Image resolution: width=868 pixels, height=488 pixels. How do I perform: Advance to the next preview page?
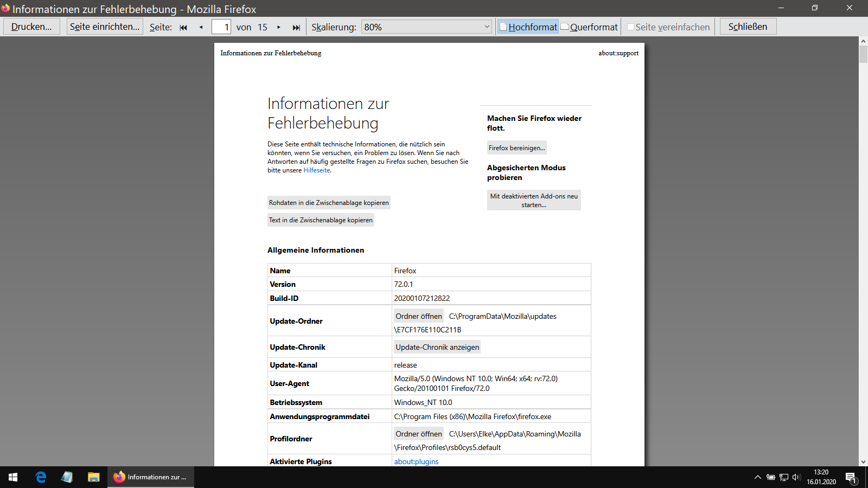tap(279, 27)
